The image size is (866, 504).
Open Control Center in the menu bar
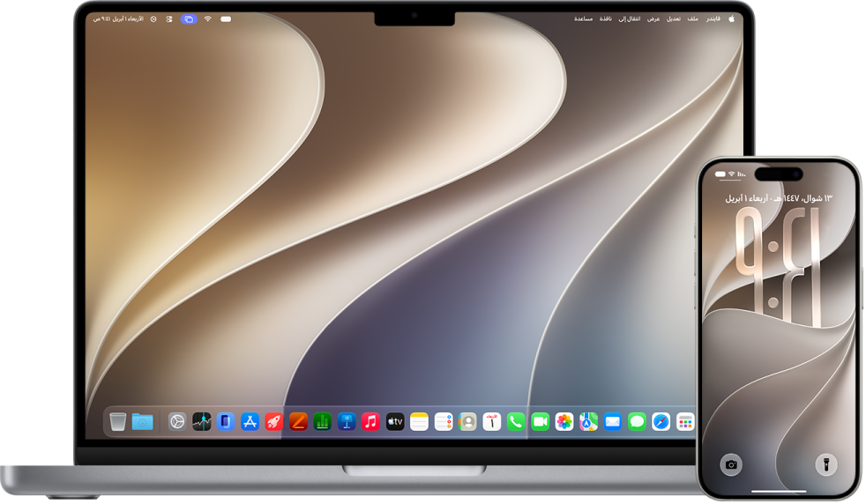(169, 19)
